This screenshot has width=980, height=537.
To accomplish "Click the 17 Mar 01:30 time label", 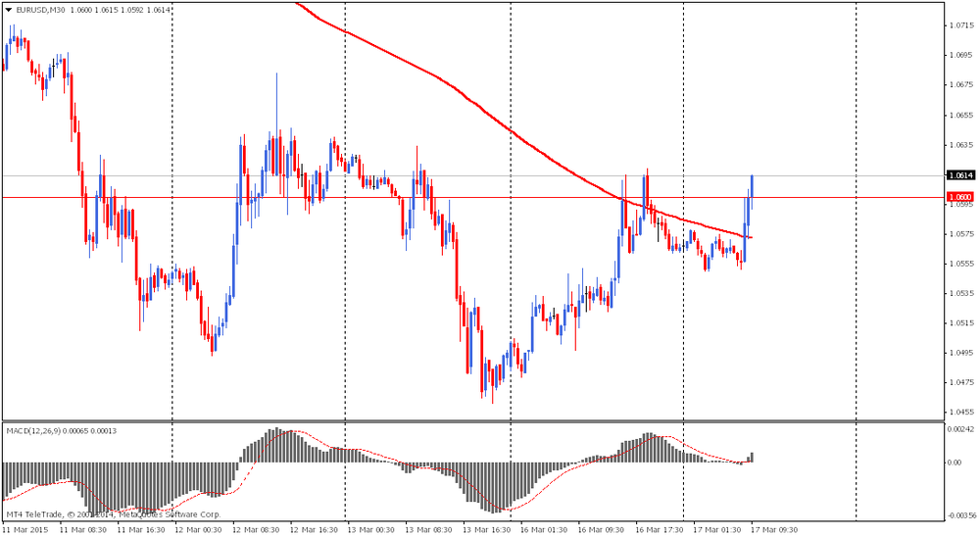I will [x=717, y=530].
